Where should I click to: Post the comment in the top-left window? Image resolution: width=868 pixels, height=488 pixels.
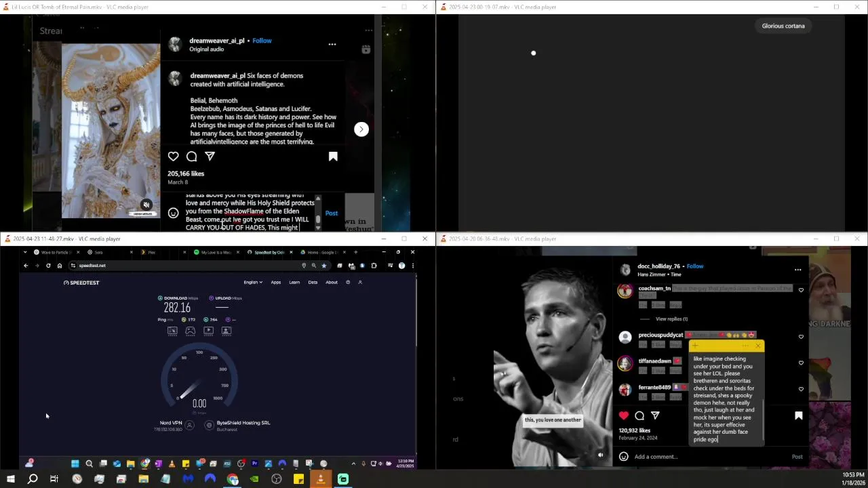[x=331, y=213]
